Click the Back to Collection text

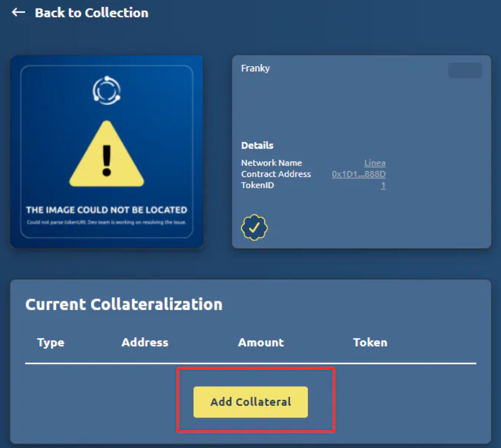(x=91, y=13)
